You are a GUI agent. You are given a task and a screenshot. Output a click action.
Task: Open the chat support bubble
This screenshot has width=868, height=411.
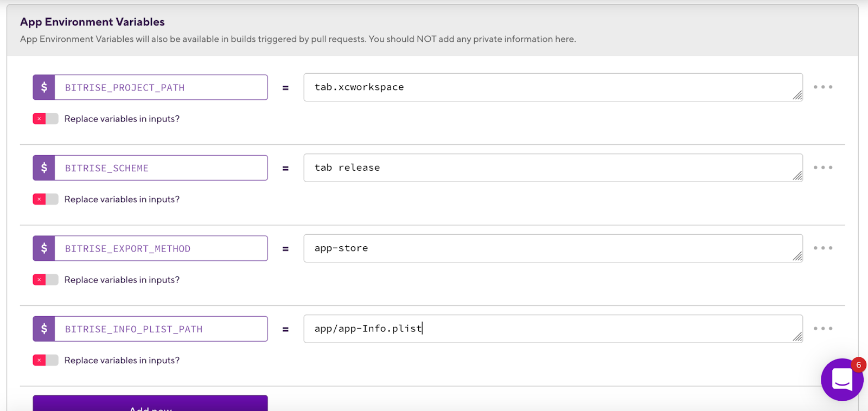pos(842,380)
